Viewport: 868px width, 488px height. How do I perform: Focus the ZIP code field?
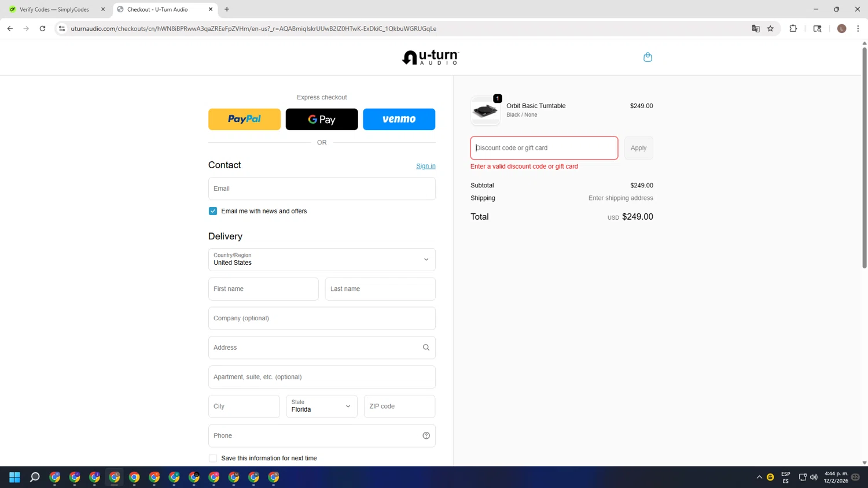coord(399,406)
